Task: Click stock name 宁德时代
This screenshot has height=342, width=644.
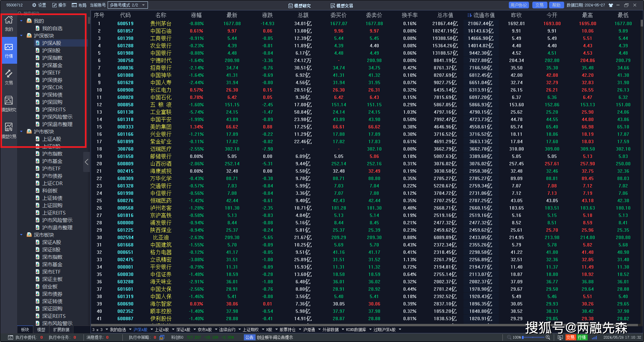Action: coord(161,60)
